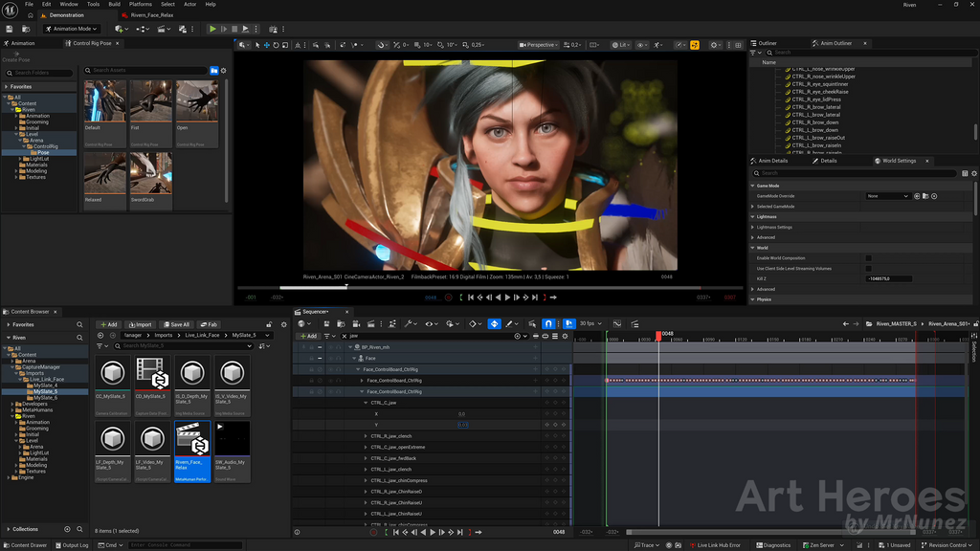Click the green Add track button in Sequencer
980x551 pixels.
click(308, 336)
